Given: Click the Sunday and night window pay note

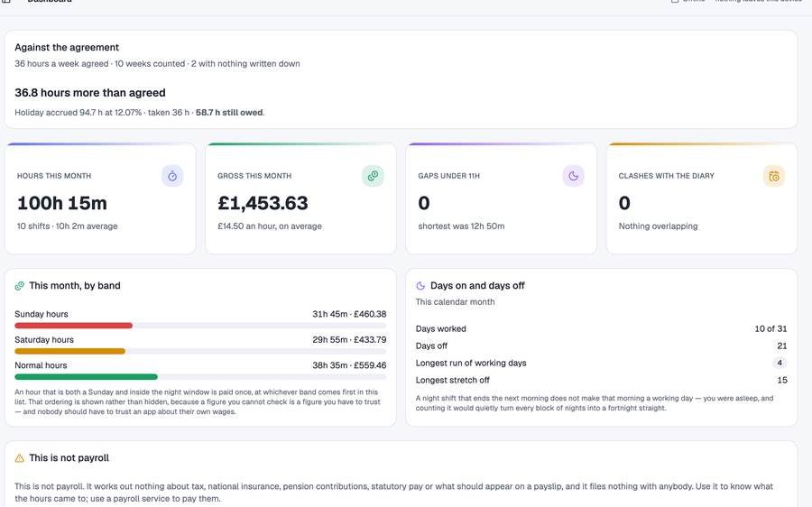Looking at the screenshot, I should (198, 401).
